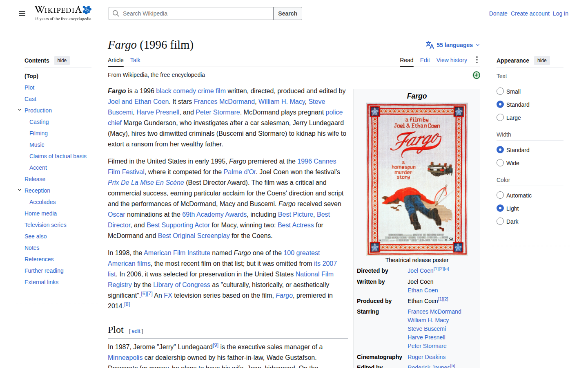Go to Release in contents
The height and width of the screenshot is (368, 588).
tap(35, 179)
